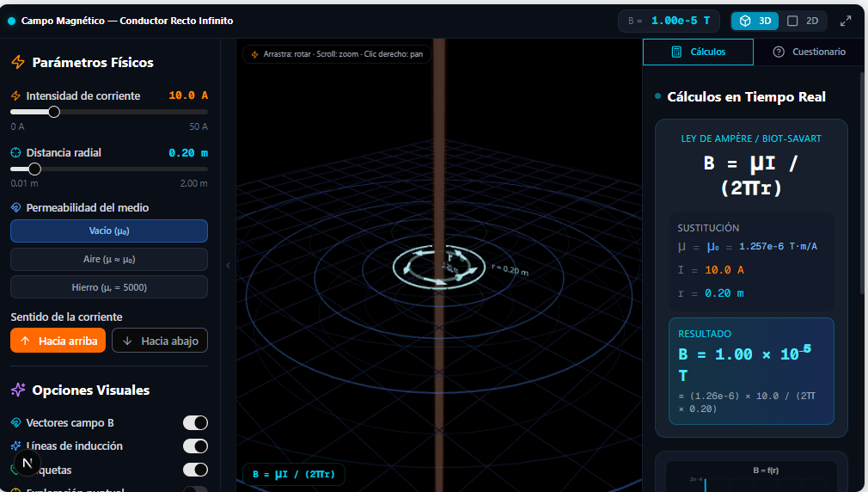
Task: Switch the view to 2D mode
Action: pos(803,21)
